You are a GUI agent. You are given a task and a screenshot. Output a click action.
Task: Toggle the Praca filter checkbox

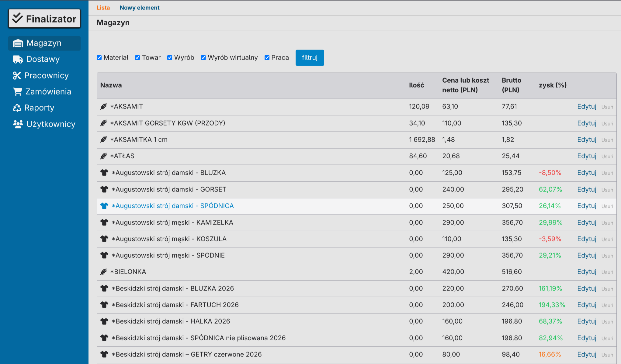267,58
